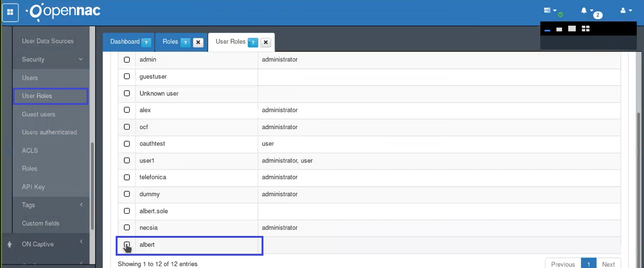Click the opennac logo
Viewport: 644px width, 268px height.
pos(63,11)
